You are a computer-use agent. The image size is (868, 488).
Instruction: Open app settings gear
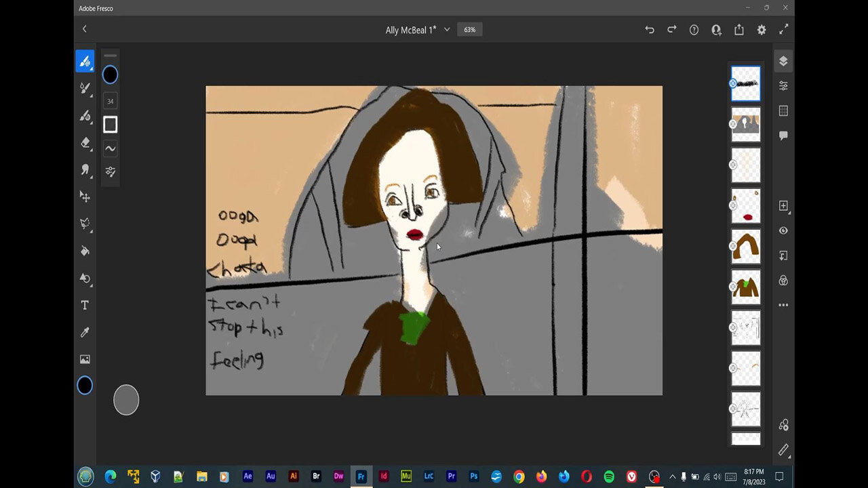click(x=762, y=30)
